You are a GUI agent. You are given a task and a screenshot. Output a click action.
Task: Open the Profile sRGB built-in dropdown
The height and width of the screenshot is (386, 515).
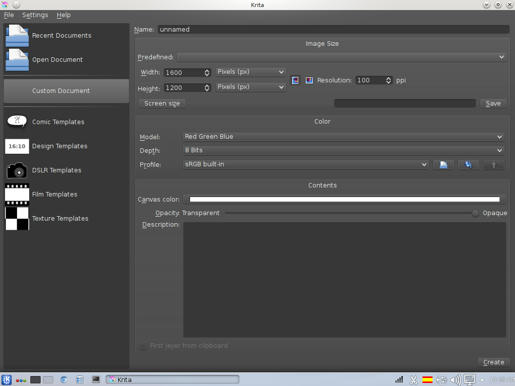[305, 164]
